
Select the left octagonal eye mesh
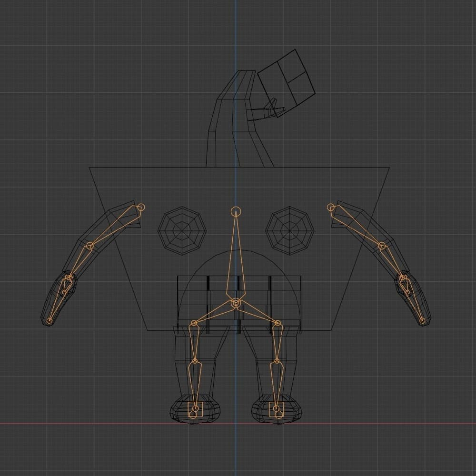tap(182, 231)
